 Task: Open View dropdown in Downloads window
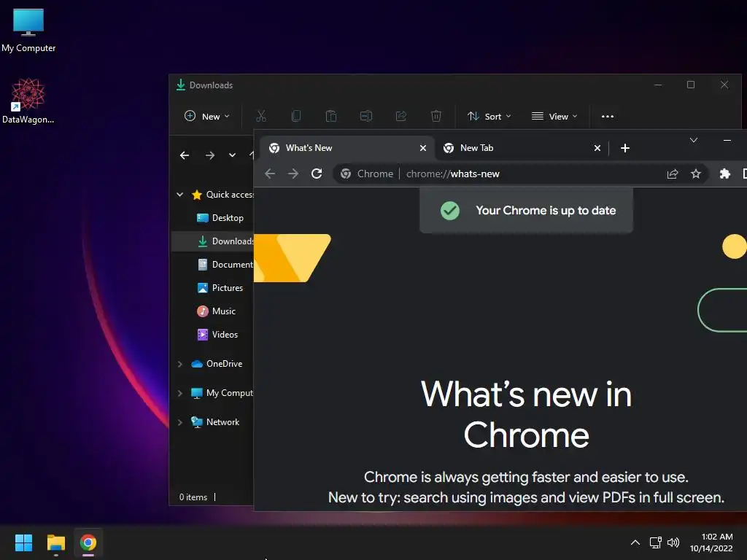(x=554, y=116)
